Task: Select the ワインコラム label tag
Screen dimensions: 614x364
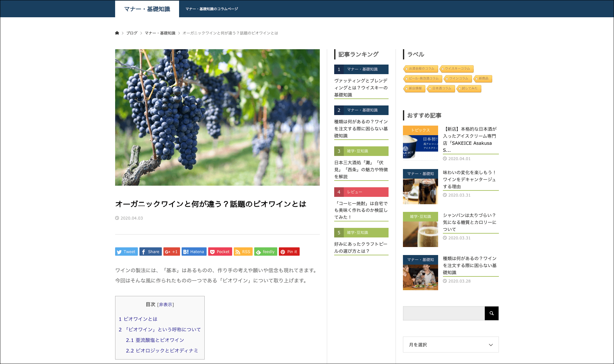Action: 458,79
